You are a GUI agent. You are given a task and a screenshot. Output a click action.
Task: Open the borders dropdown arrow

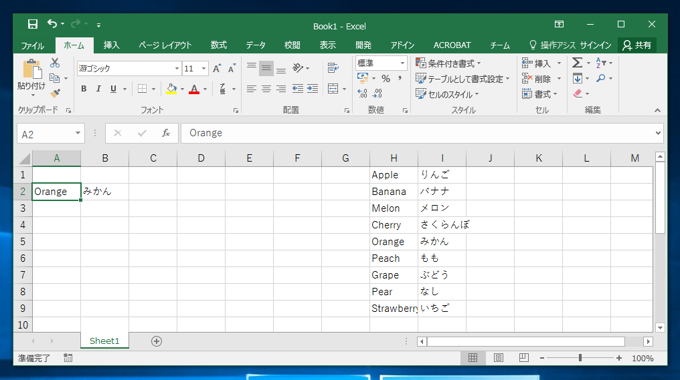[154, 89]
